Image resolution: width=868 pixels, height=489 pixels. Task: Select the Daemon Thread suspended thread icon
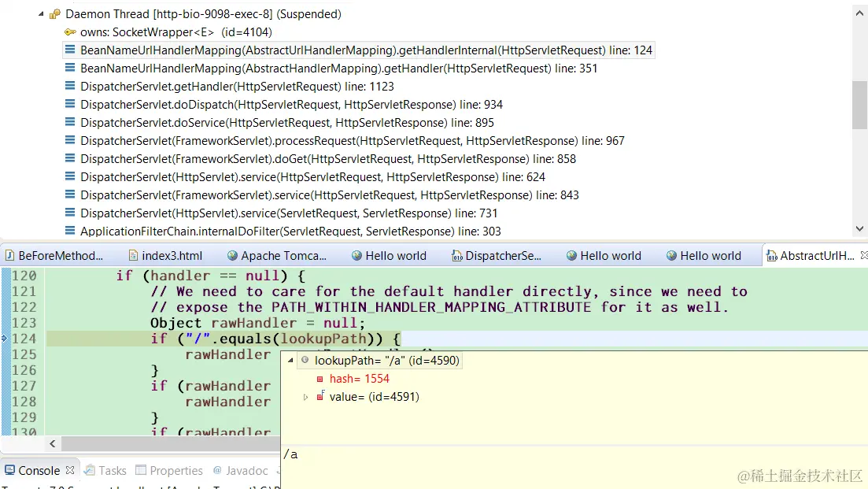[x=54, y=14]
